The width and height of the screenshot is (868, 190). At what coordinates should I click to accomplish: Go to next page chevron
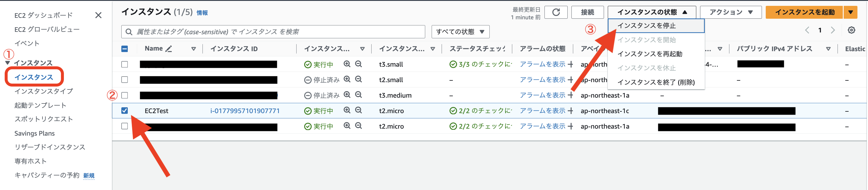point(833,30)
